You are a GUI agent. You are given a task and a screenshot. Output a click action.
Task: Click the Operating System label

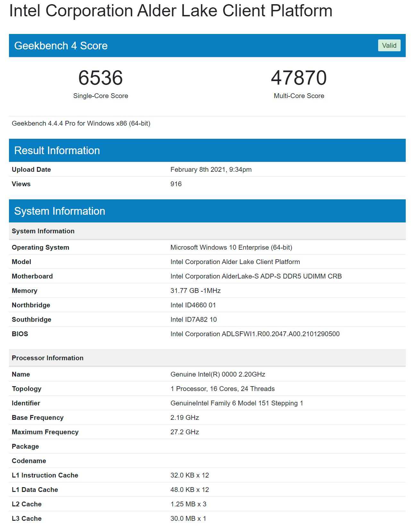point(40,247)
